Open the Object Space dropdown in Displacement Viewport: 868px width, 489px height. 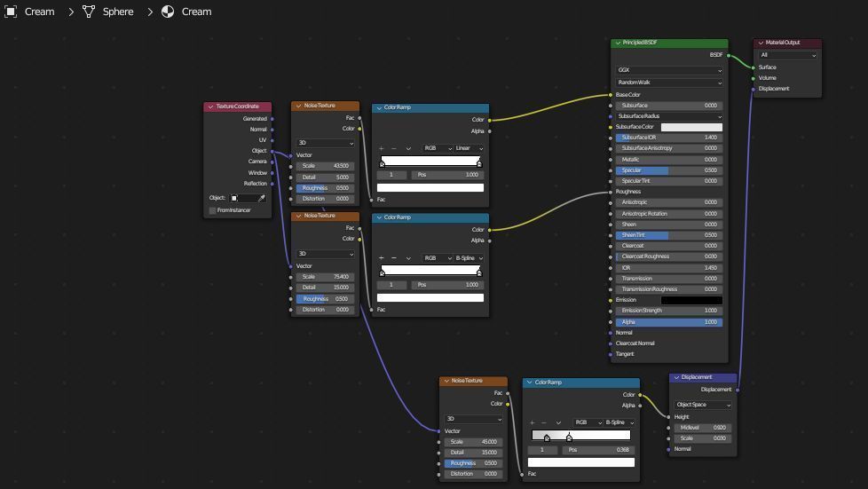(703, 405)
